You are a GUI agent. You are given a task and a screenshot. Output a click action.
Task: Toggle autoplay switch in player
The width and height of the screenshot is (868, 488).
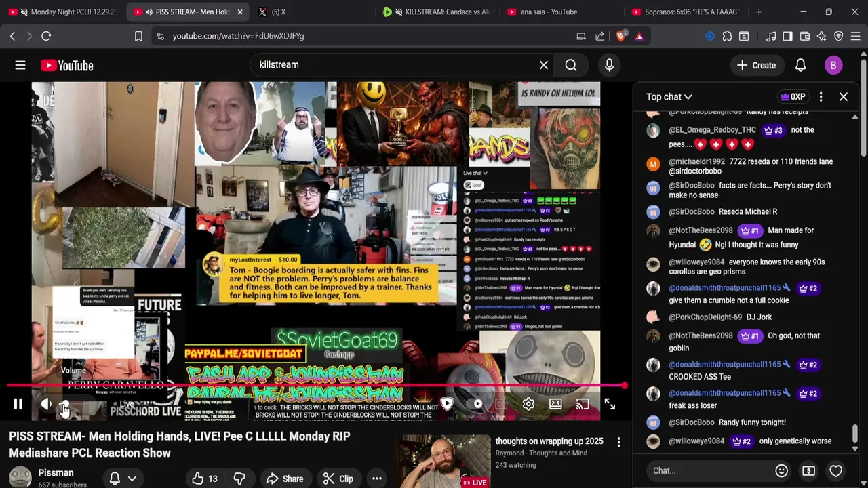477,404
